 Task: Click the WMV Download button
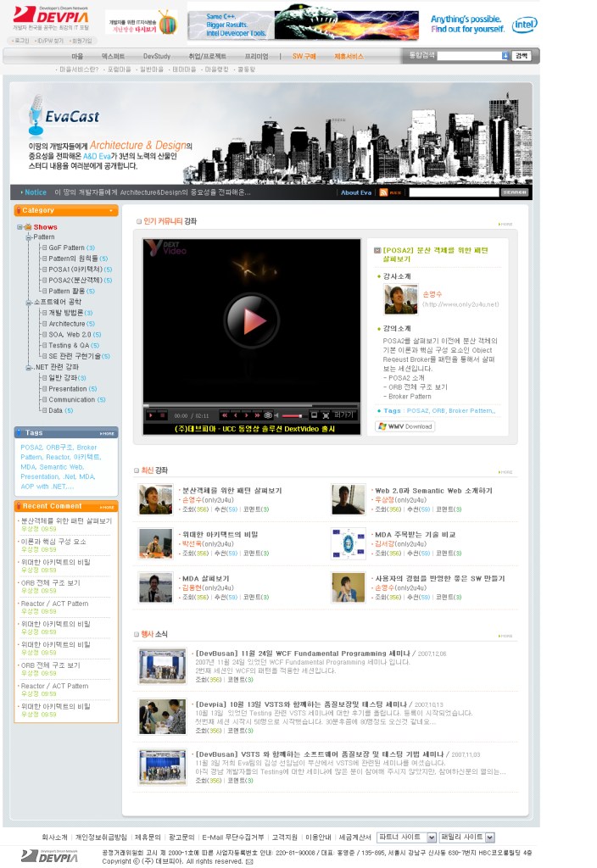405,426
